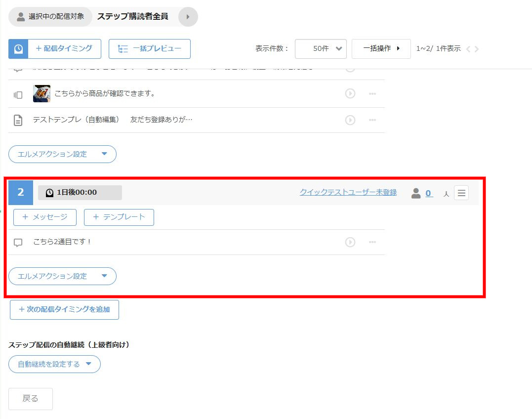Expand the upper エルメアクション設定 dropdown
The width and height of the screenshot is (532, 419).
62,154
